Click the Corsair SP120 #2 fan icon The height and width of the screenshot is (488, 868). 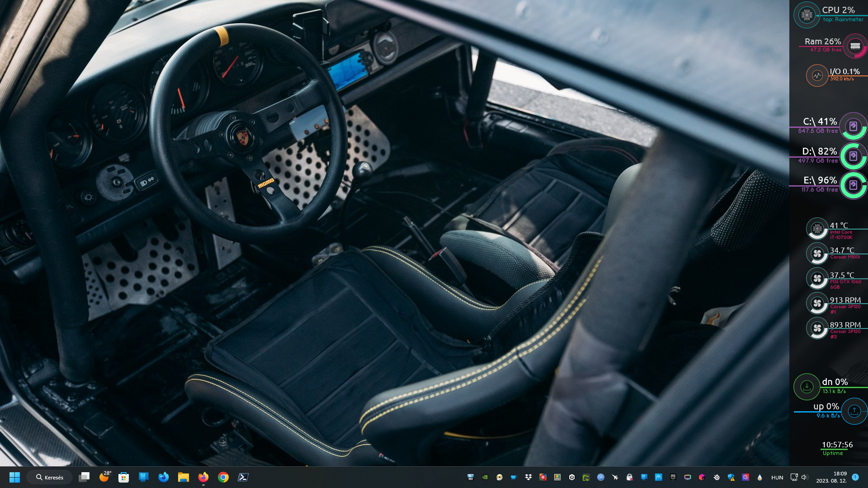817,328
